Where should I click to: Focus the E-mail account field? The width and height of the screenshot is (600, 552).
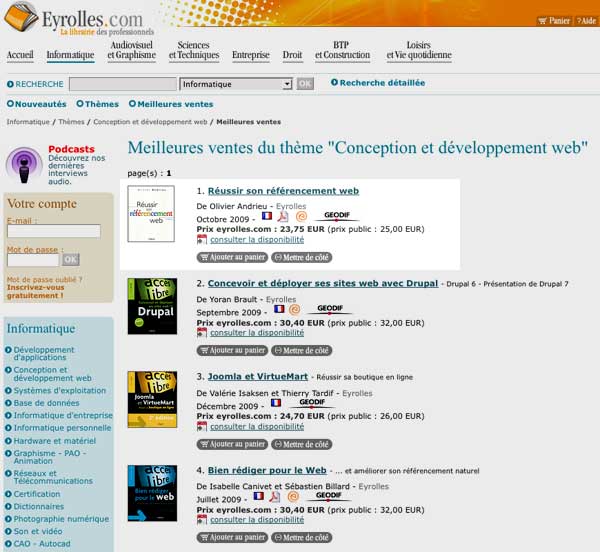[54, 231]
